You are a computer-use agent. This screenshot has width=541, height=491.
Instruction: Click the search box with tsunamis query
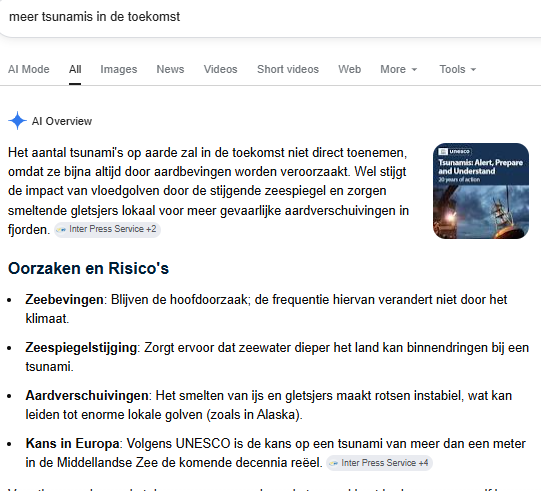click(270, 17)
